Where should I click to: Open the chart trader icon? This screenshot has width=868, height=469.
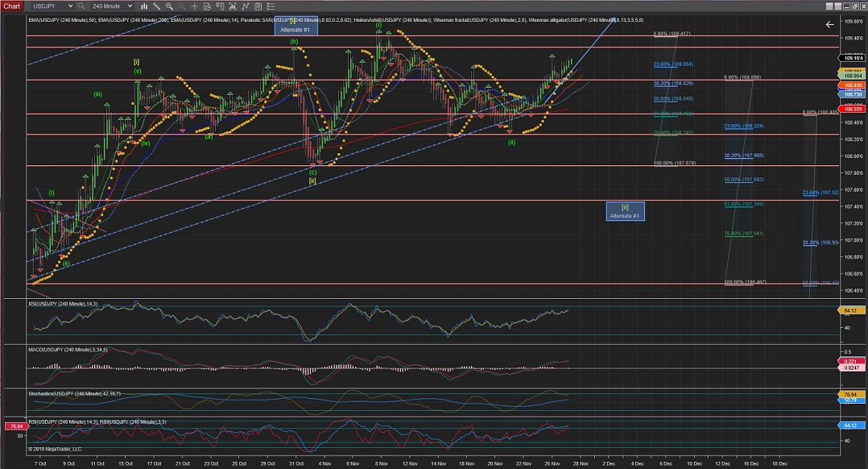220,6
